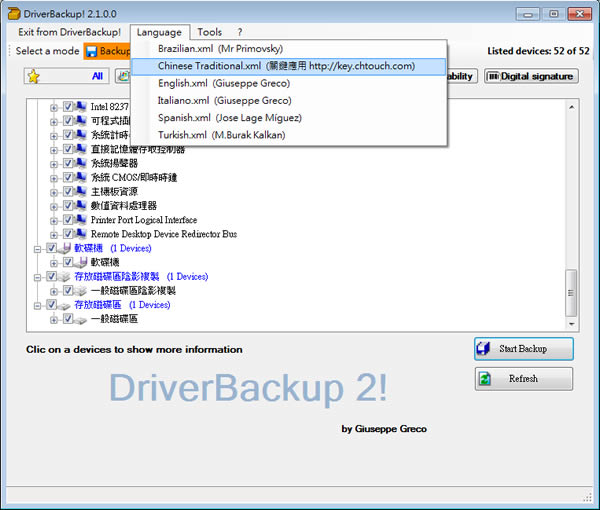Viewport: 600px width, 510px height.
Task: Click floppy drive icon of 軟碟機 category
Action: point(64,248)
